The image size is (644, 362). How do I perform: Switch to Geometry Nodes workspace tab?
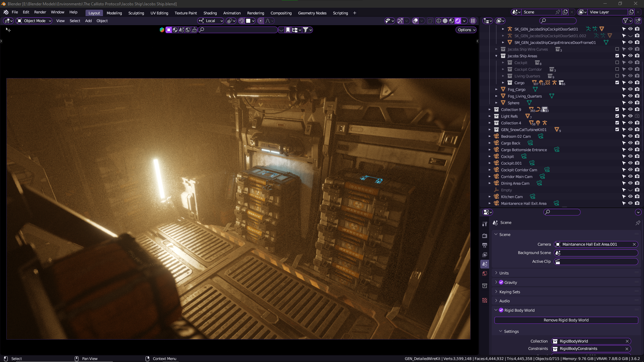click(312, 13)
